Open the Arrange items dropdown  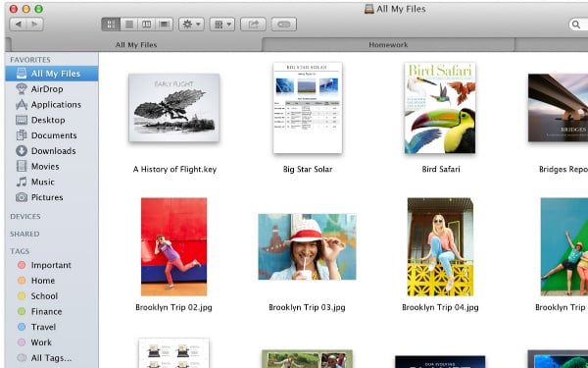222,25
